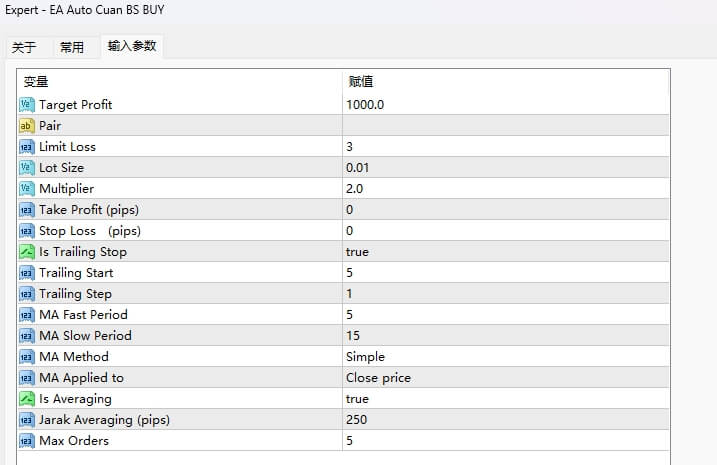
Task: Toggle the Is Trailing Stop true value
Action: (357, 252)
